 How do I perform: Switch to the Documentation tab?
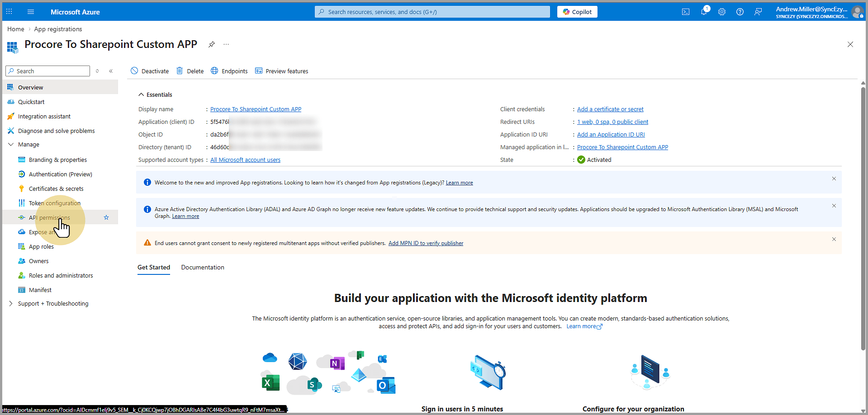point(203,268)
